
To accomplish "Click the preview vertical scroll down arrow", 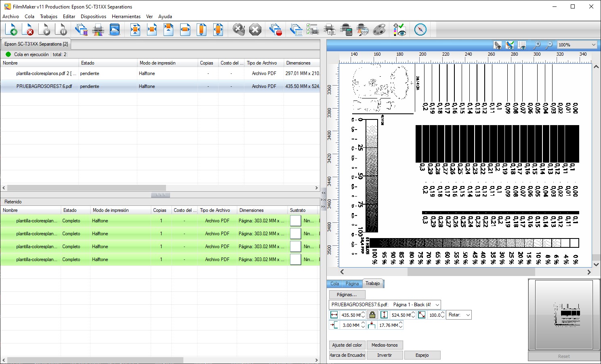I will pyautogui.click(x=596, y=265).
